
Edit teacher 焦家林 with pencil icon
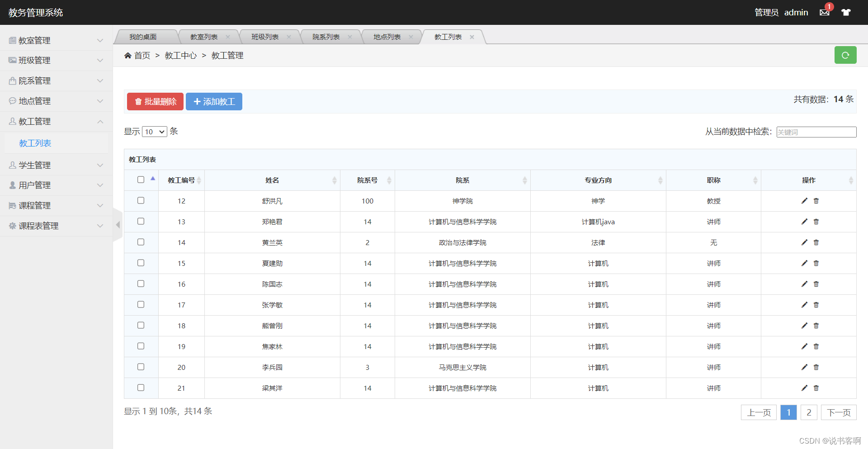click(x=804, y=346)
